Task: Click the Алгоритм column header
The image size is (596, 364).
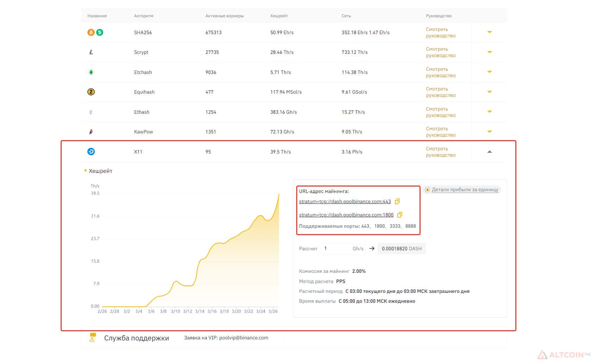Action: 144,16
